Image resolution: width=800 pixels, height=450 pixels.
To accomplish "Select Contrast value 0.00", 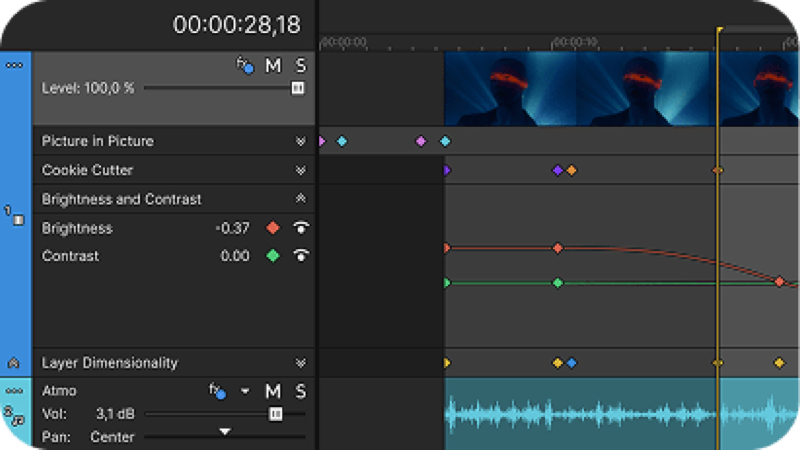I will pyautogui.click(x=235, y=256).
